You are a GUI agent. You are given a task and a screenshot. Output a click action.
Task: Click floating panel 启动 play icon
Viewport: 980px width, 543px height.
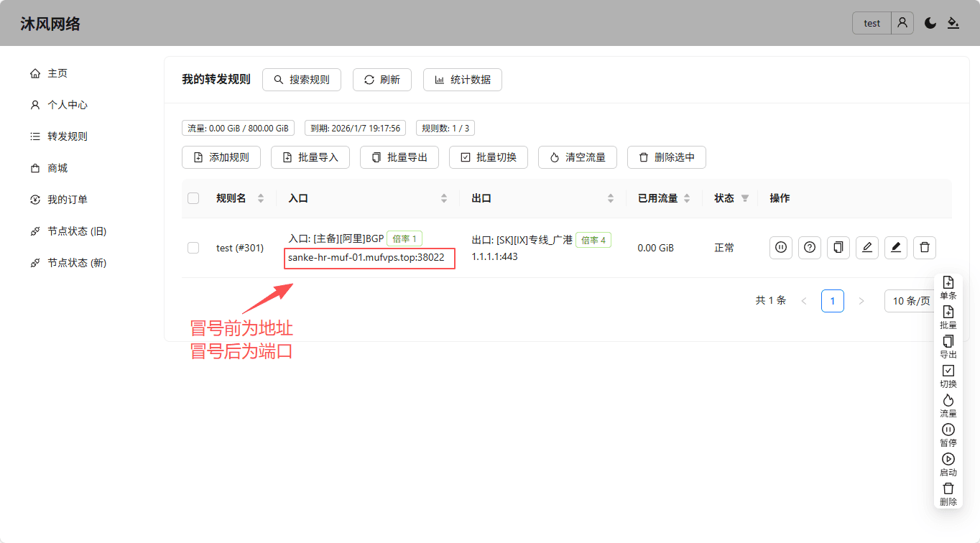click(948, 459)
